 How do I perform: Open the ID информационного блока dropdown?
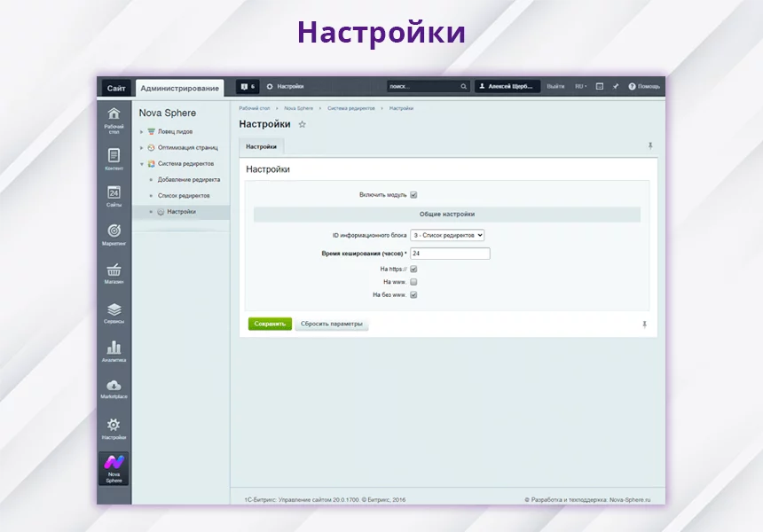[x=447, y=235]
